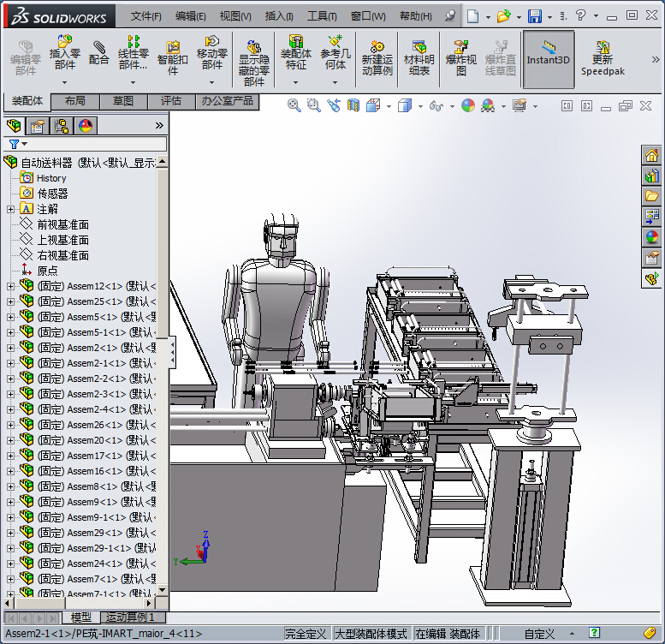Viewport: 665px width, 644px height.
Task: Switch to the 运动算例1 tab
Action: [x=131, y=617]
